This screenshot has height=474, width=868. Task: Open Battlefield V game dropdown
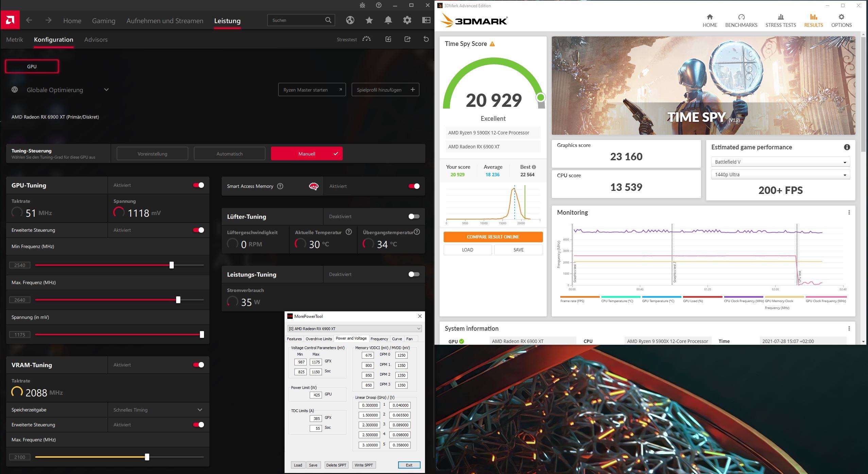[x=781, y=162]
